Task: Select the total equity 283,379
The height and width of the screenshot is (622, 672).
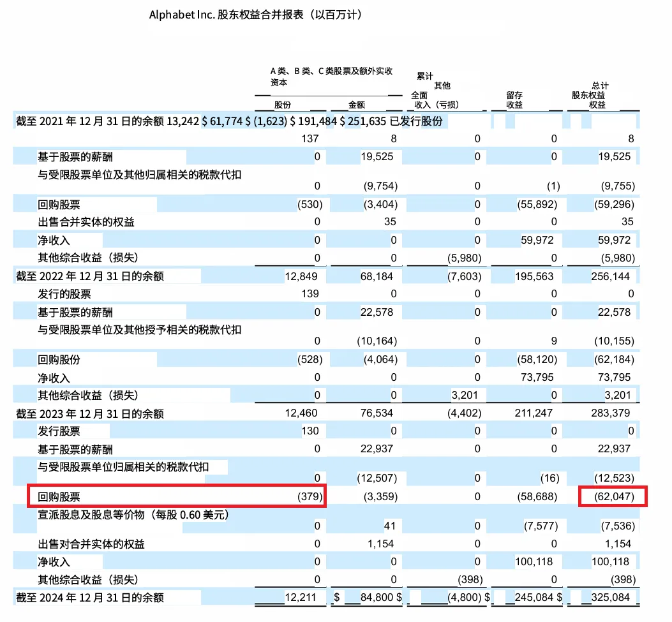Action: (x=610, y=413)
